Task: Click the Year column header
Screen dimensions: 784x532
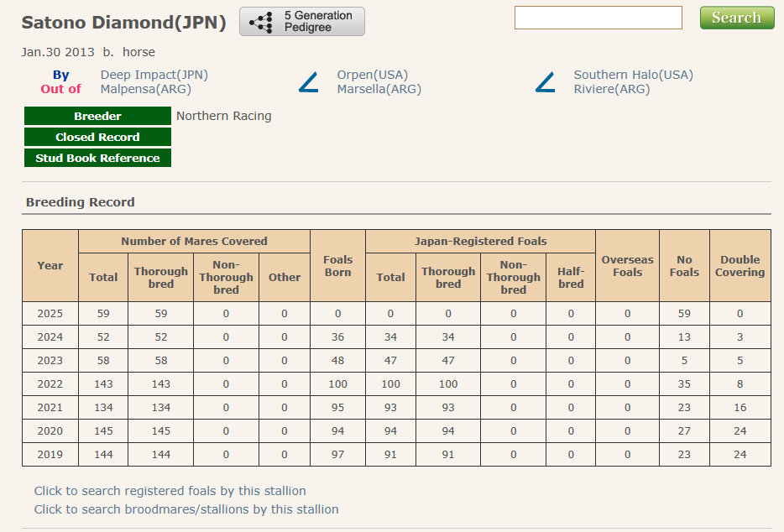Action: point(50,265)
